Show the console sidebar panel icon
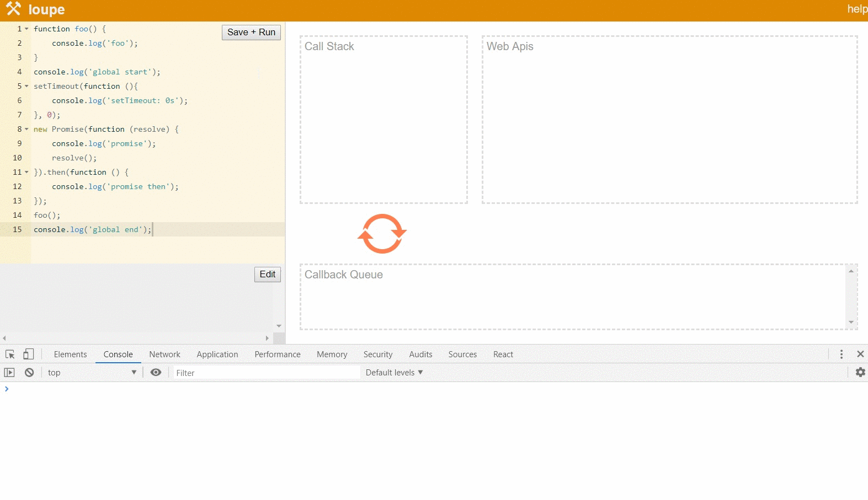 pos(9,373)
